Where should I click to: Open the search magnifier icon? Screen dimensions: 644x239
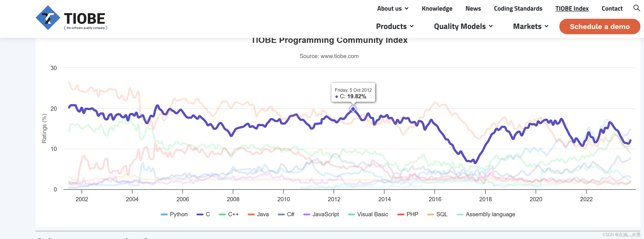pos(636,8)
